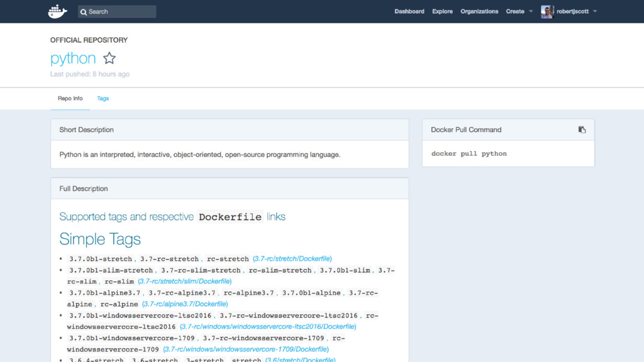The width and height of the screenshot is (644, 362).
Task: Click the python repository title
Action: [73, 58]
